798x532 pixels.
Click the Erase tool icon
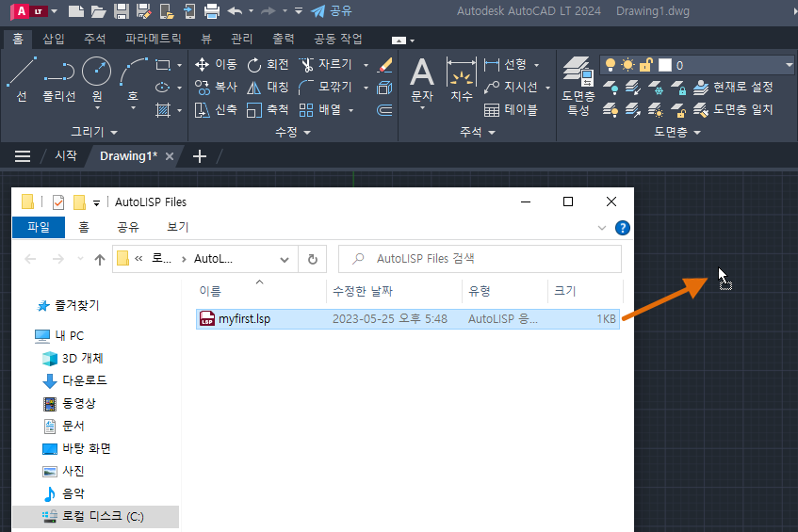(384, 65)
